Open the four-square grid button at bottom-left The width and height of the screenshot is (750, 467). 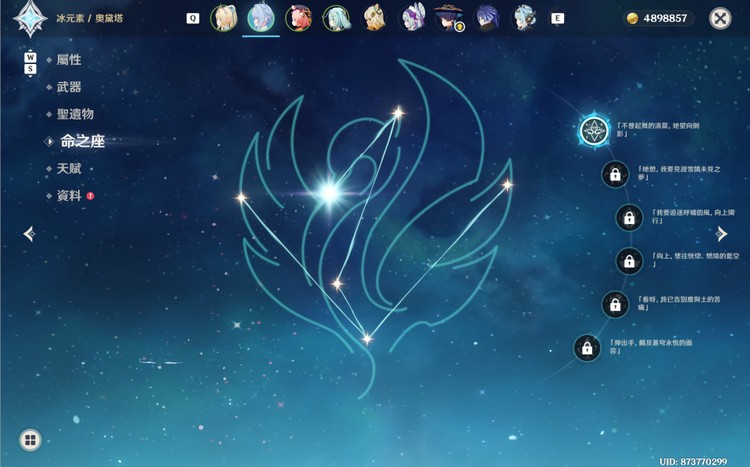[30, 440]
